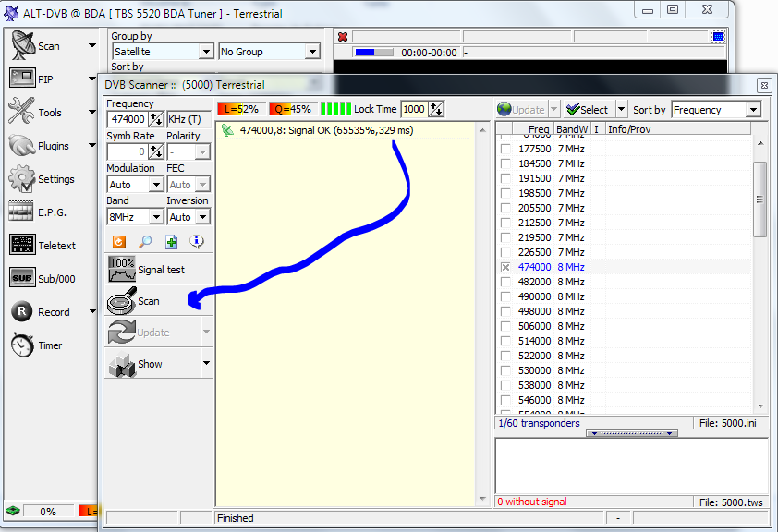The image size is (778, 532).
Task: Check the 482000 transponder checkbox
Action: 505,282
